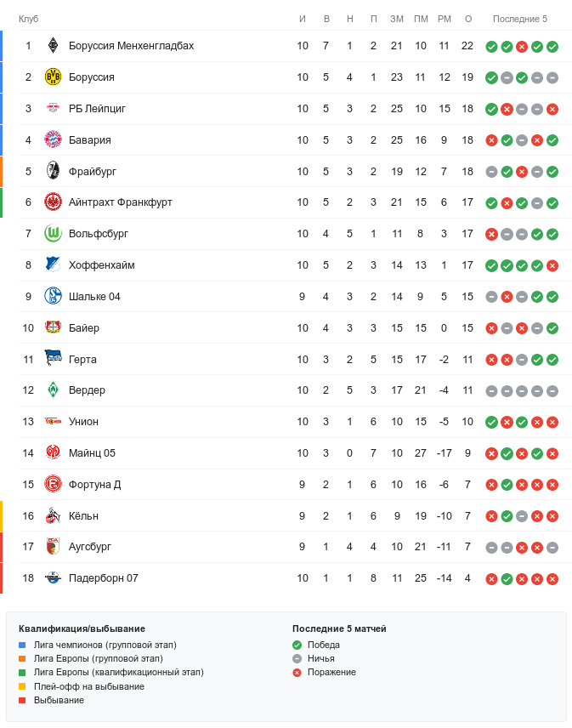The height and width of the screenshot is (728, 572).
Task: Open the Хоффенхайм team link
Action: click(101, 265)
